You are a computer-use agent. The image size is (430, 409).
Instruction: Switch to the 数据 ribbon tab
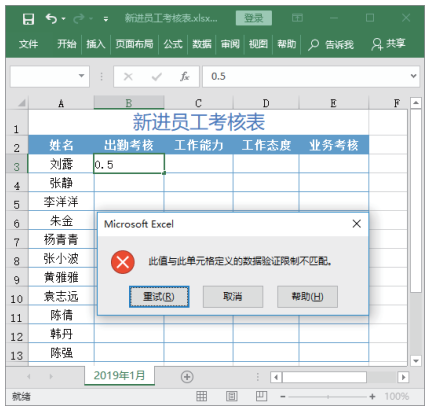click(202, 44)
